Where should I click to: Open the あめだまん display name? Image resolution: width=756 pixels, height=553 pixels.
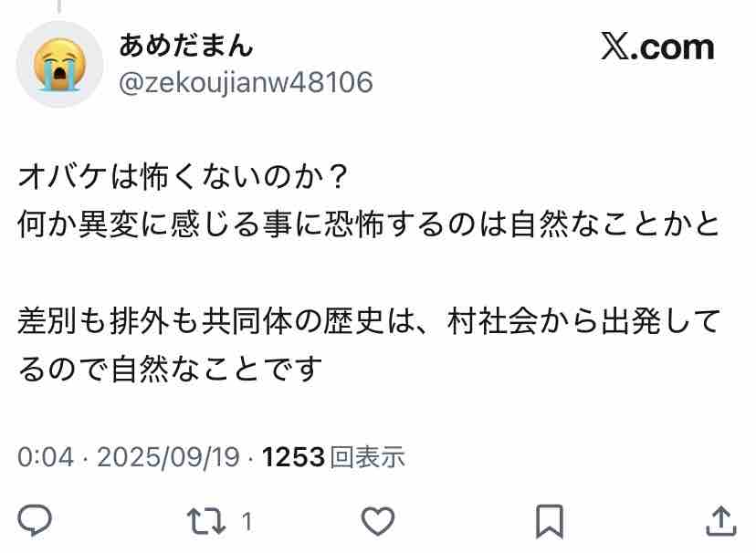click(x=186, y=46)
